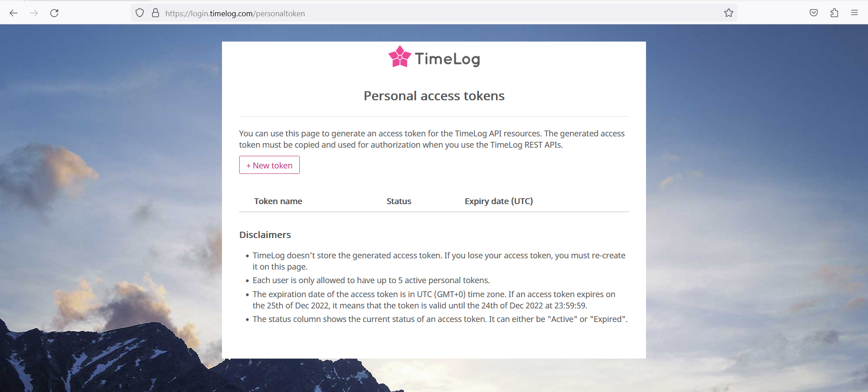868x392 pixels.
Task: Click the Disclaimers heading
Action: coord(265,235)
